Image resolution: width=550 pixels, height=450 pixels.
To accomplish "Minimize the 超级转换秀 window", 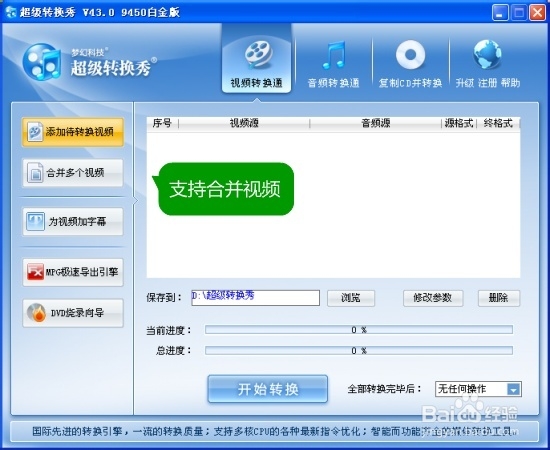I will click(x=500, y=13).
